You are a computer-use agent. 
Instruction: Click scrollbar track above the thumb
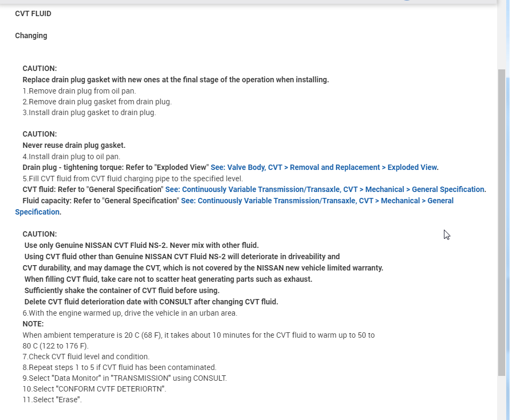click(502, 32)
